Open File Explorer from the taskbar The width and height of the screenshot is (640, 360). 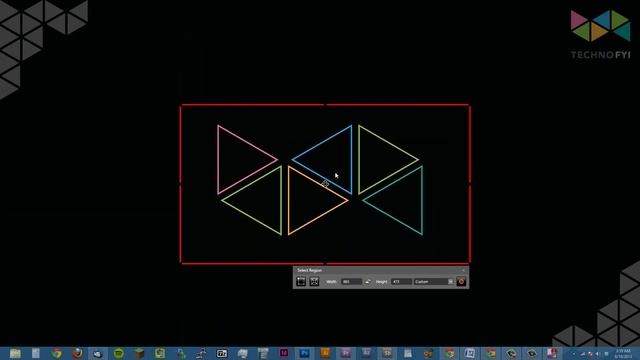(15, 353)
